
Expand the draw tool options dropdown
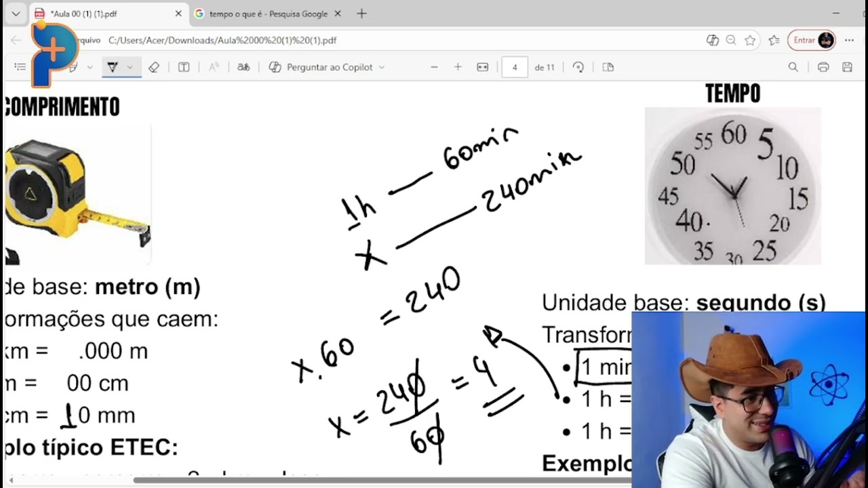(130, 67)
